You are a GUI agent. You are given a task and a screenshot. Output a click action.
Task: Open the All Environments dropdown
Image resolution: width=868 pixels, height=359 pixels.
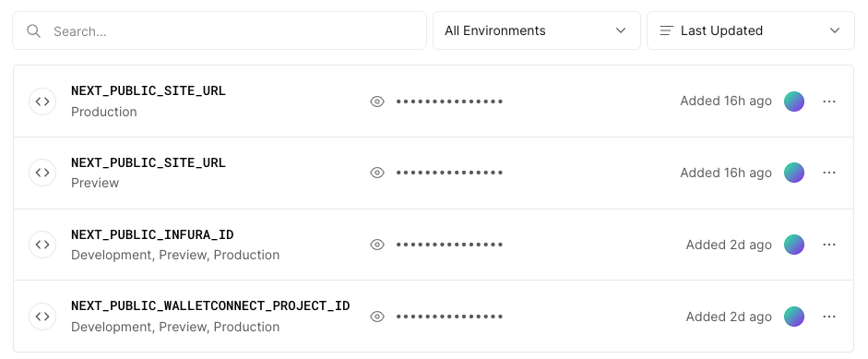point(537,30)
